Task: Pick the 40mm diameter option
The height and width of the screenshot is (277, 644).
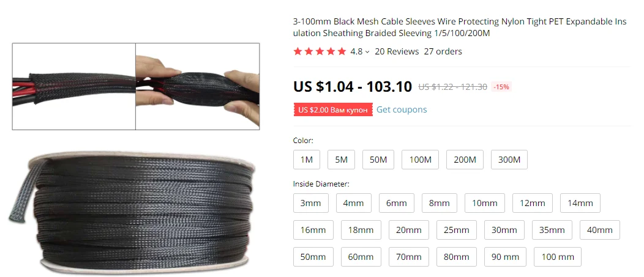Action: pos(600,230)
